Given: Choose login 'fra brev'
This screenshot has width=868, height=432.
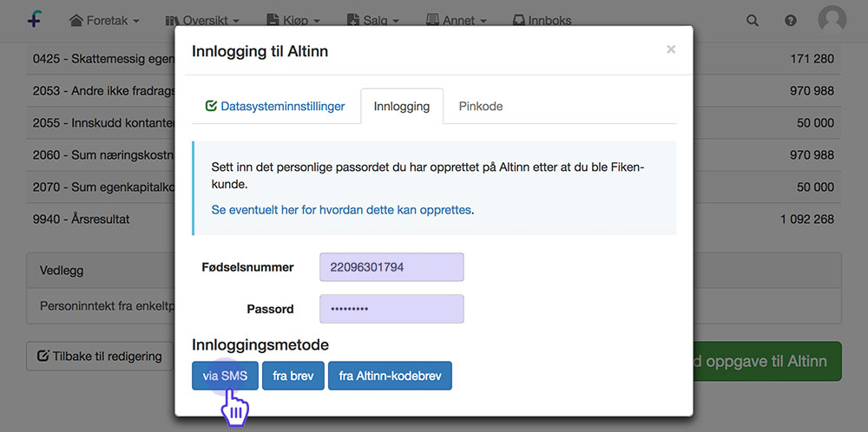Looking at the screenshot, I should pyautogui.click(x=293, y=376).
